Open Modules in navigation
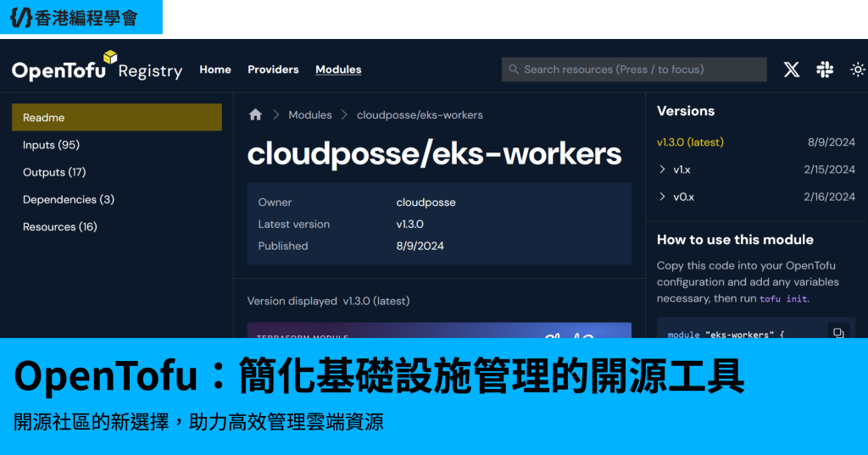The width and height of the screenshot is (868, 455). [338, 69]
